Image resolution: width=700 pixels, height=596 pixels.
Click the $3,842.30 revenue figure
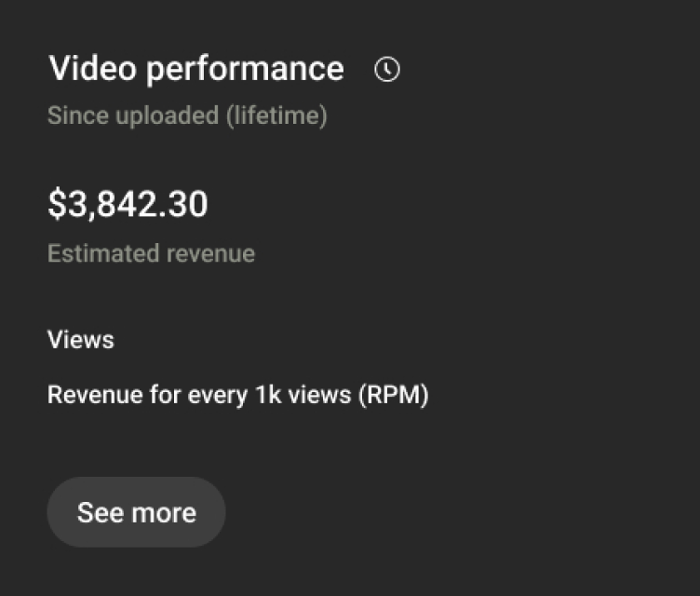(x=128, y=204)
